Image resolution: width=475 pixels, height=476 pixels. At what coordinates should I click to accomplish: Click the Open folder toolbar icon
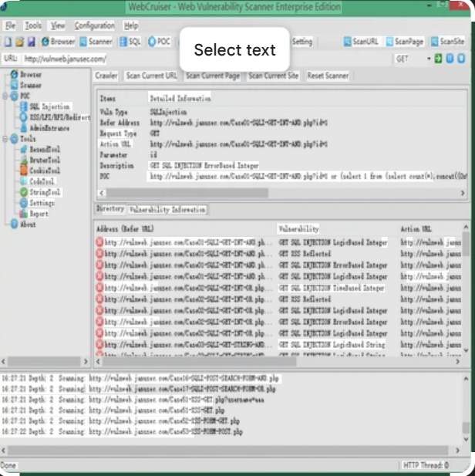click(x=20, y=42)
